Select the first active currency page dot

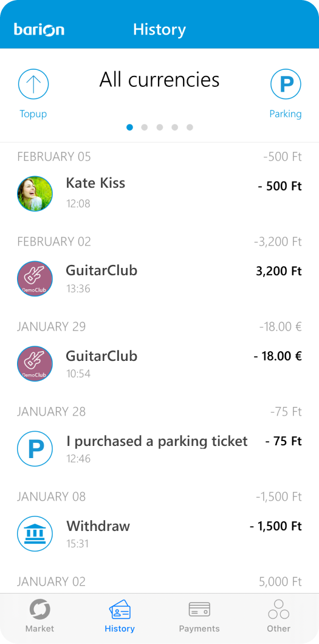click(130, 128)
